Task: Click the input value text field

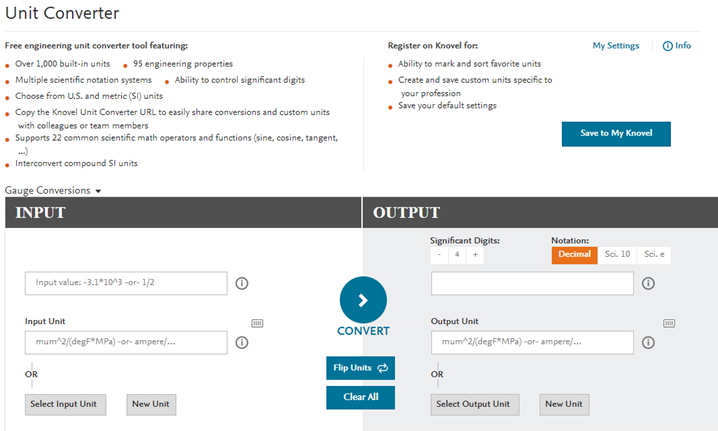Action: pos(126,283)
